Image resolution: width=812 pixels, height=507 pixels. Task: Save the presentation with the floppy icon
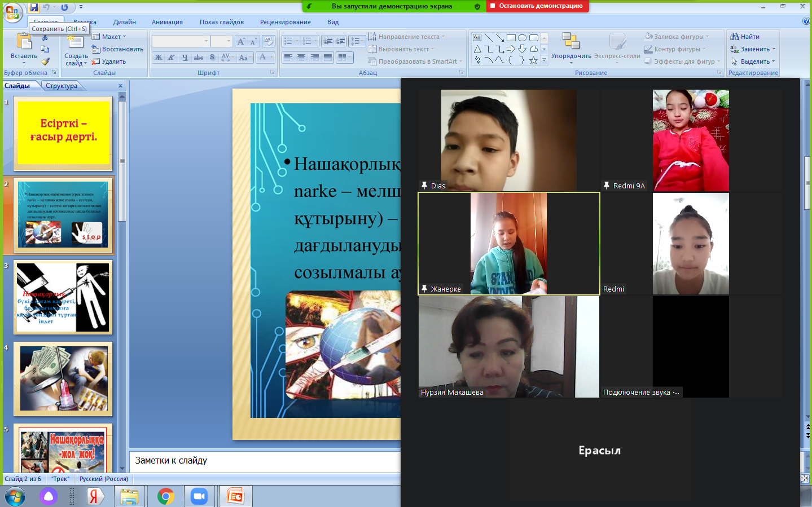point(34,7)
